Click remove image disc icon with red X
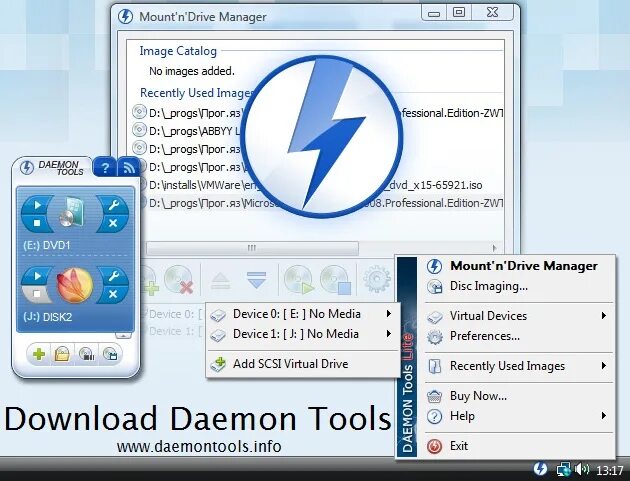 click(x=179, y=280)
